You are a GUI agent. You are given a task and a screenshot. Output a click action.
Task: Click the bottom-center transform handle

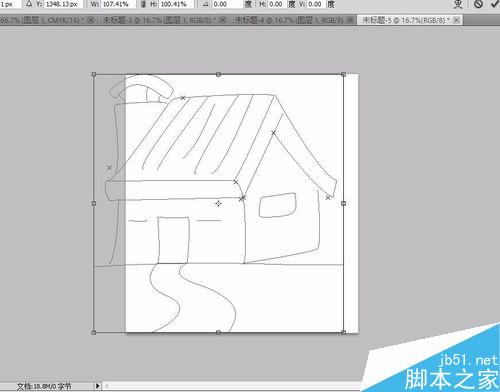point(218,332)
